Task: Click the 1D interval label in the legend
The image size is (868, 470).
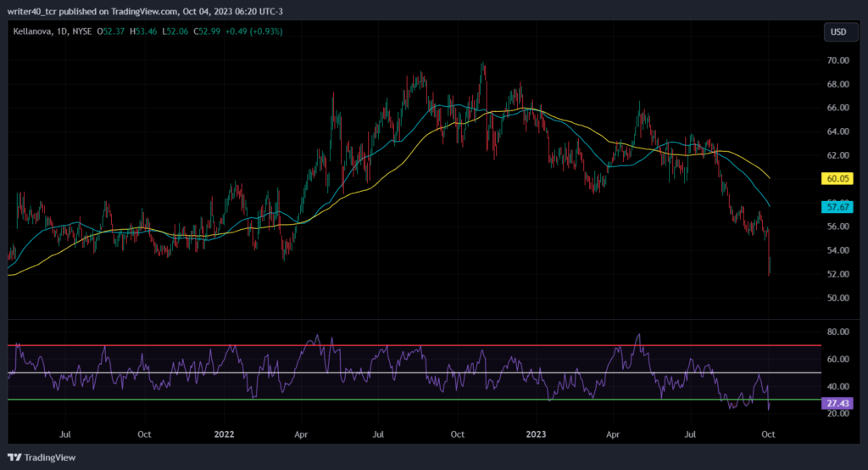Action: tap(63, 31)
